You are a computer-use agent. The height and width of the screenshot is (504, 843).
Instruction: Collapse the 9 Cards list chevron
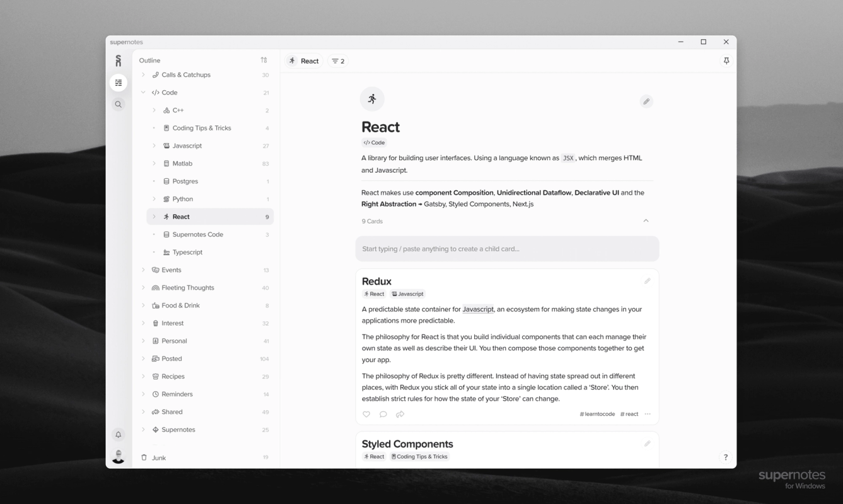[x=646, y=221]
